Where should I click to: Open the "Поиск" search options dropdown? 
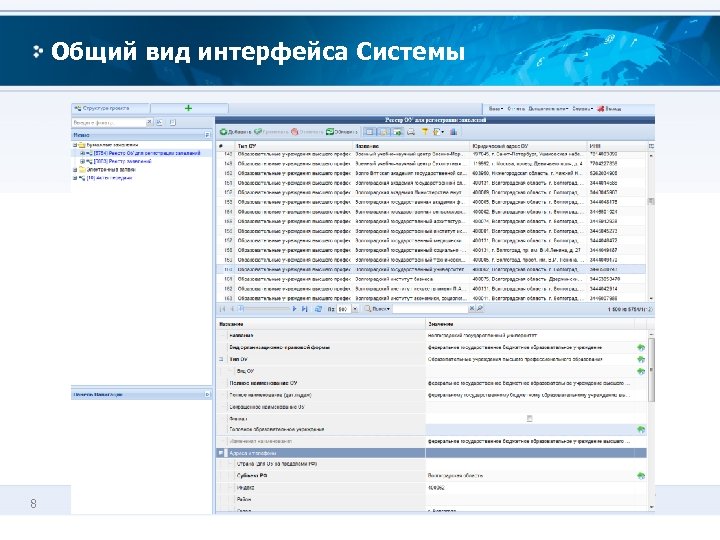pyautogui.click(x=377, y=309)
